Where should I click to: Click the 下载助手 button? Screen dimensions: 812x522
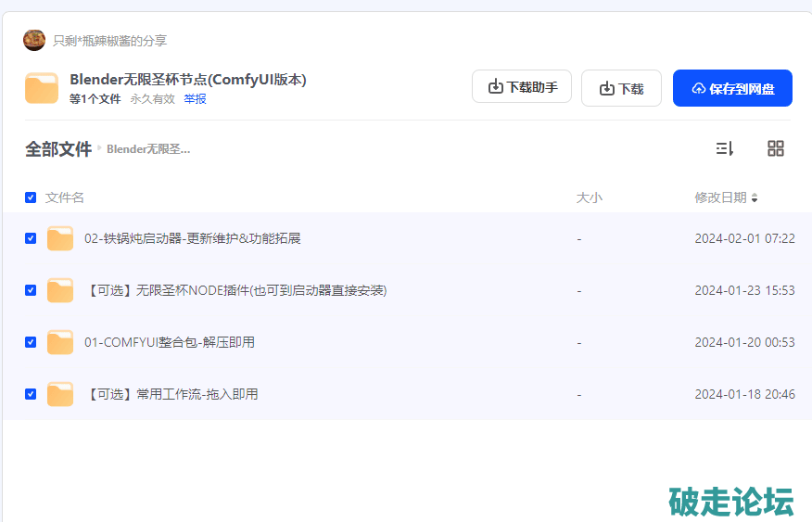pyautogui.click(x=522, y=87)
